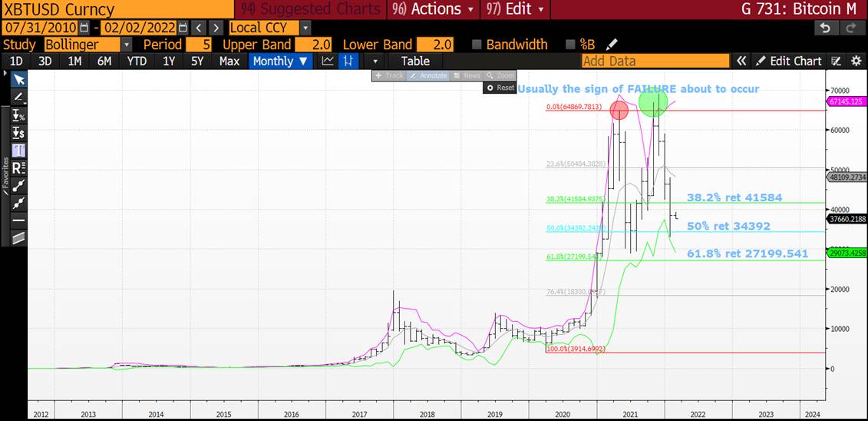The image size is (868, 421).
Task: Click the Bollinger study name field
Action: tap(82, 45)
